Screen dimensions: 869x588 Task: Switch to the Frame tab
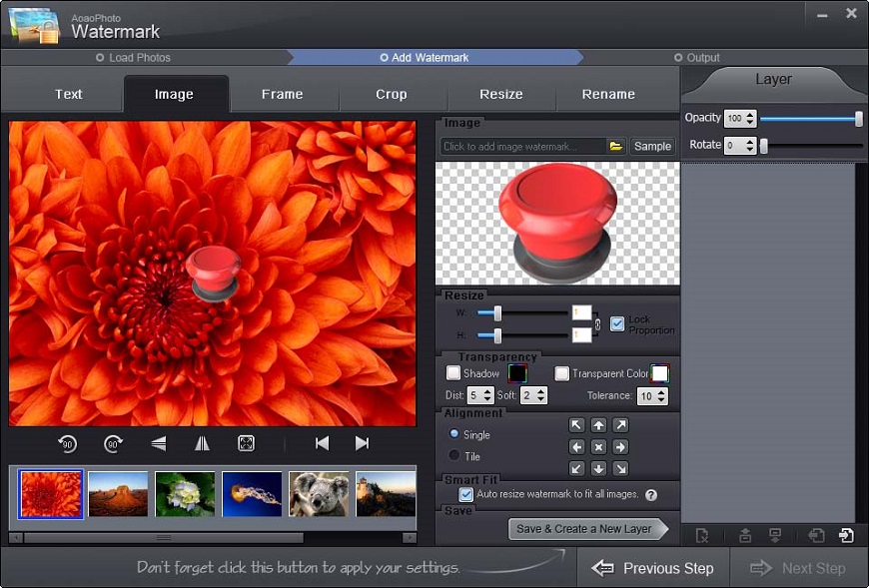[x=282, y=94]
